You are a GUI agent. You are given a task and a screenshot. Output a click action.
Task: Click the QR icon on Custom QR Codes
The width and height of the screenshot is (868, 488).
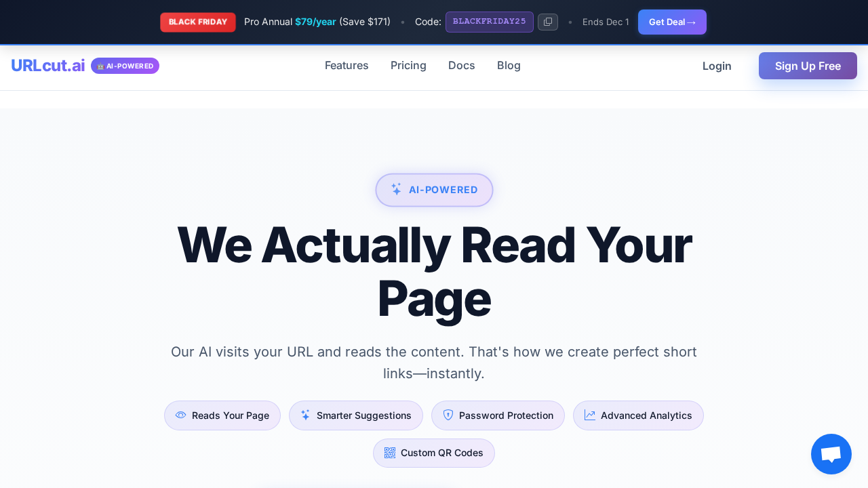click(389, 453)
